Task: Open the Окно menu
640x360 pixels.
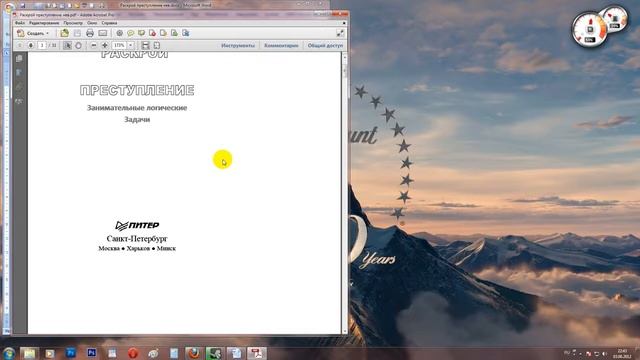Action: (x=92, y=23)
